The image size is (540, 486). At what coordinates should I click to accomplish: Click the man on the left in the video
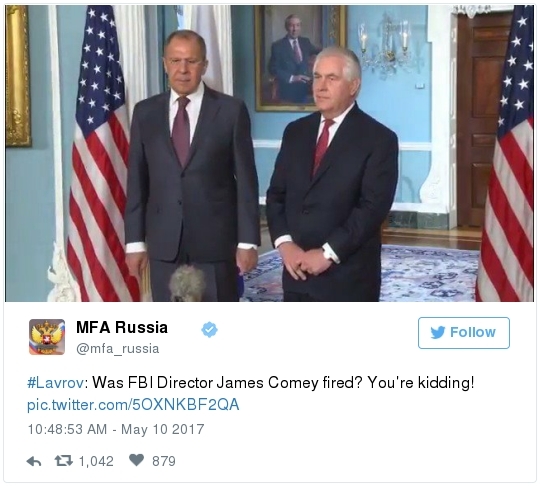[191, 165]
